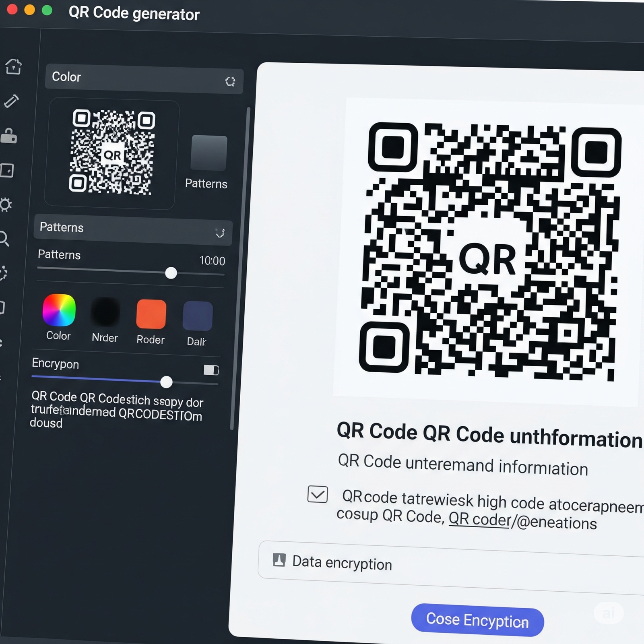644x644 pixels.
Task: Click the home icon in sidebar
Action: 13,66
